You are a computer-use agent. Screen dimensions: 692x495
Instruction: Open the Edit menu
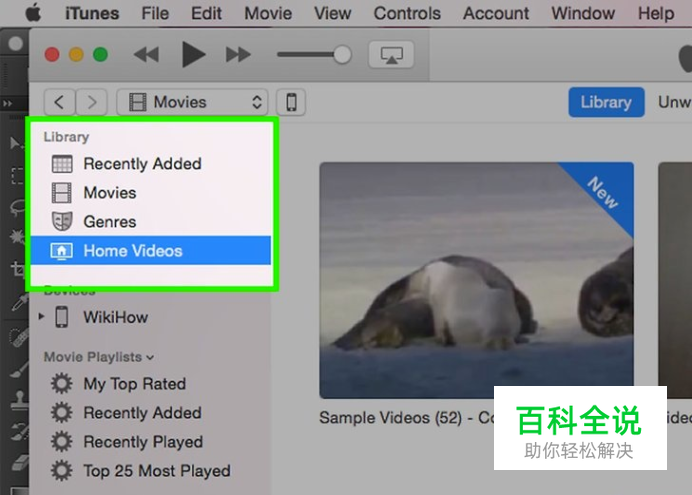(x=206, y=13)
